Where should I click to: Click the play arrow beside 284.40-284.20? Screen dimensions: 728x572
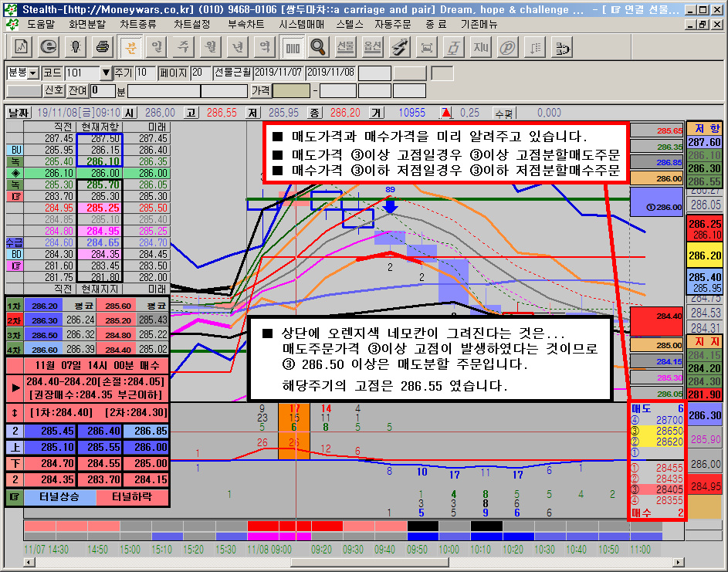tap(15, 388)
